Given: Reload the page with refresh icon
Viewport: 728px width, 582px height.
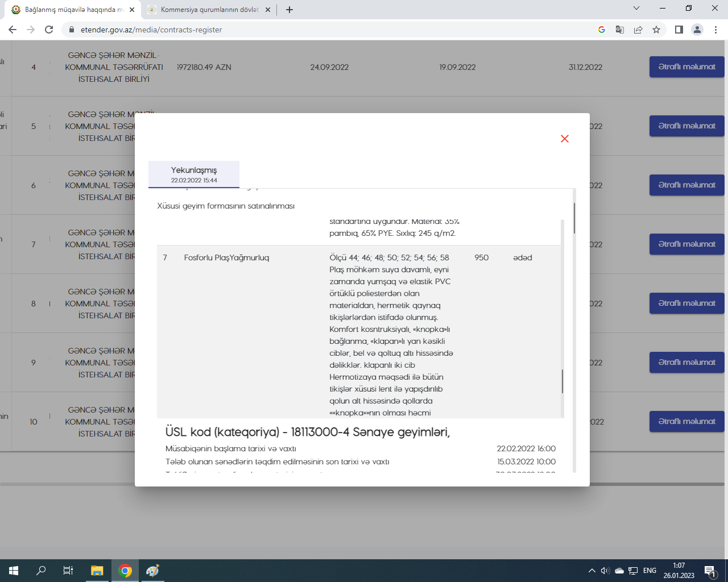Looking at the screenshot, I should 49,30.
